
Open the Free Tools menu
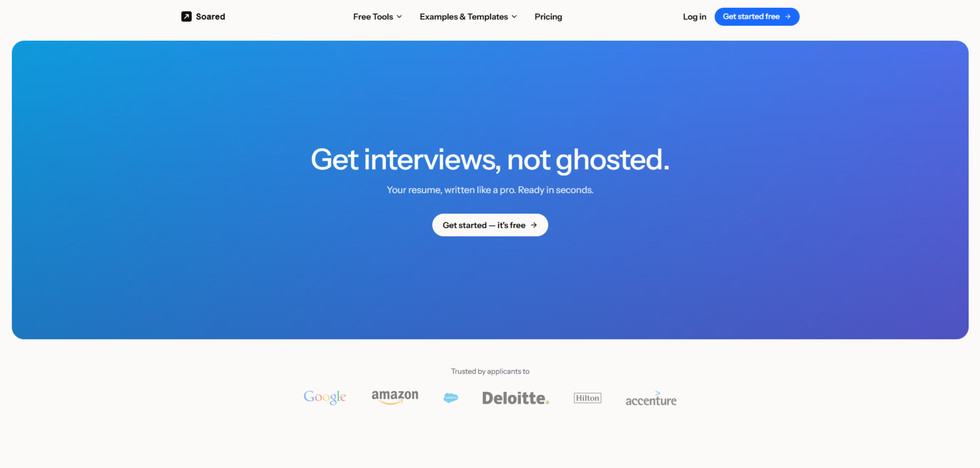point(377,17)
